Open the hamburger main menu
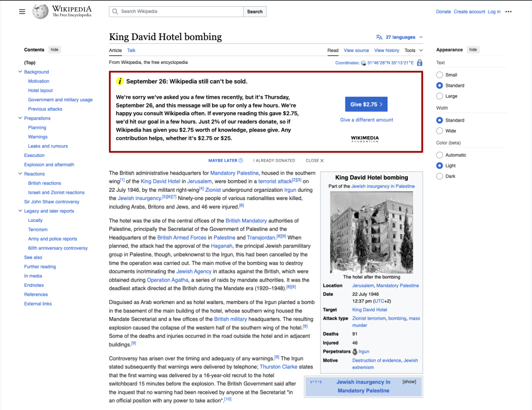 [x=22, y=11]
